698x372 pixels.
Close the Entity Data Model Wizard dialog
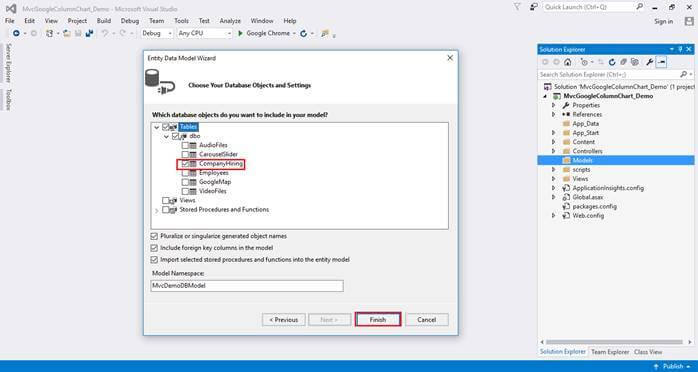tap(450, 58)
